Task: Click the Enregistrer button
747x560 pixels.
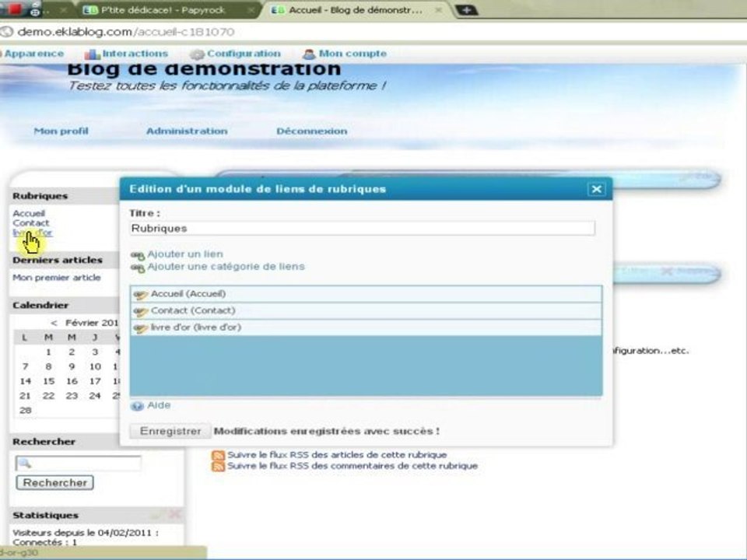Action: click(x=170, y=431)
